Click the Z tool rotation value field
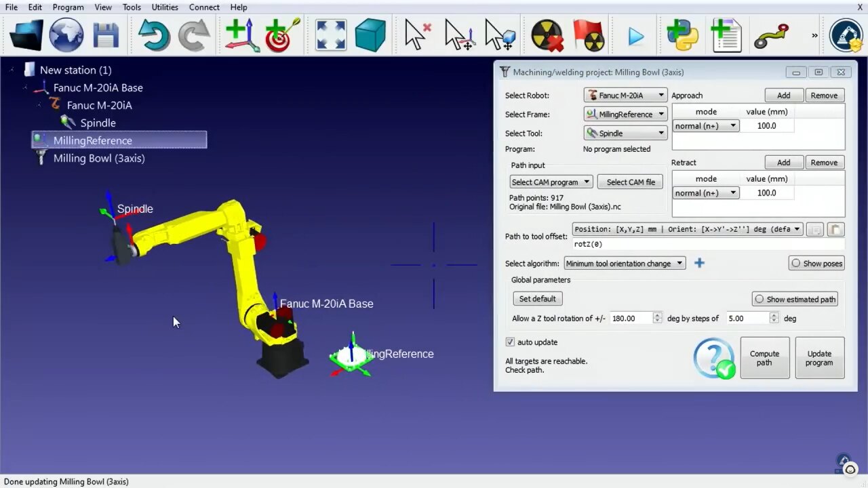Image resolution: width=868 pixels, height=488 pixels. point(631,318)
